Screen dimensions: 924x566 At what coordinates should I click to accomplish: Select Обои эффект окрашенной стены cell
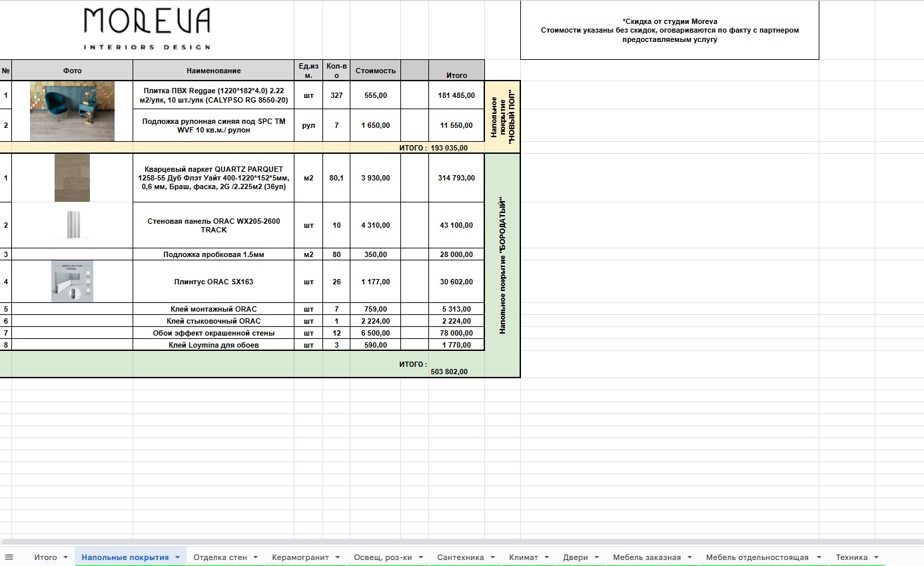click(x=213, y=333)
